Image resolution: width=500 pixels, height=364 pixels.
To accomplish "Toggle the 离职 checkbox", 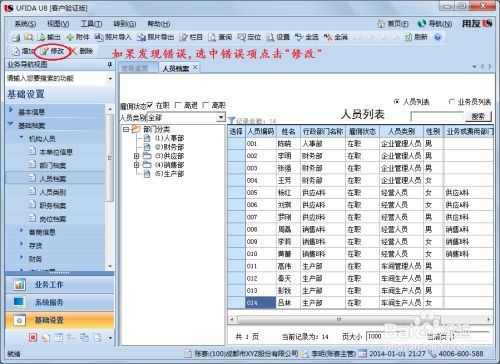I will [206, 105].
